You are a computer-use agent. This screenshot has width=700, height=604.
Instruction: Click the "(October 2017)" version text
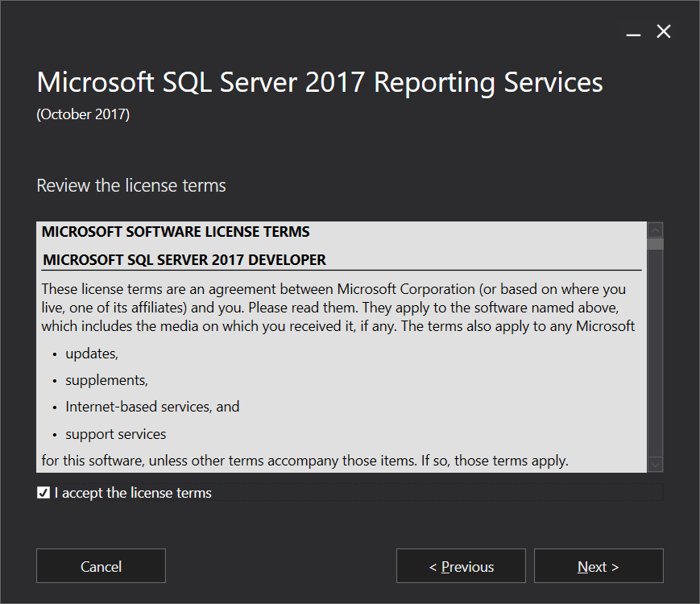pos(83,114)
